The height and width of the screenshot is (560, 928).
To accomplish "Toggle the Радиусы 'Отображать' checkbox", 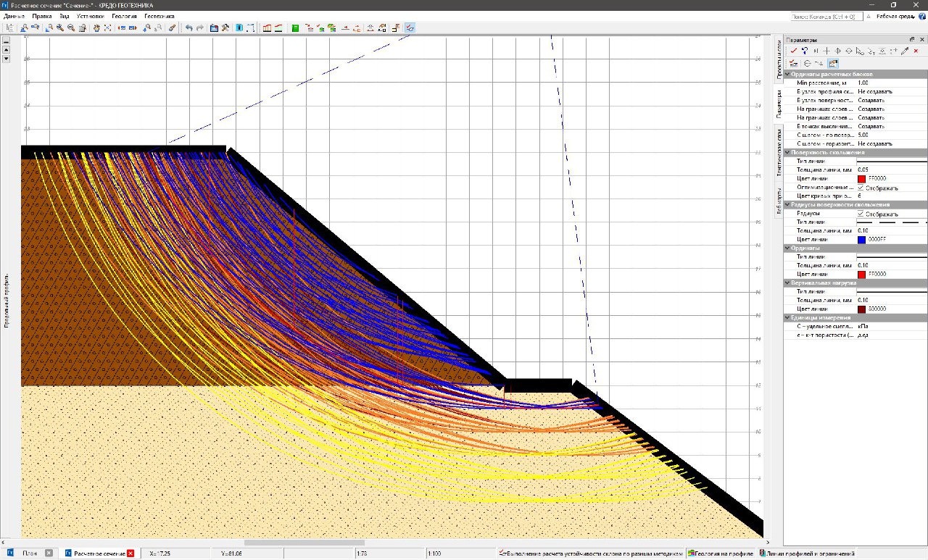I will click(861, 214).
